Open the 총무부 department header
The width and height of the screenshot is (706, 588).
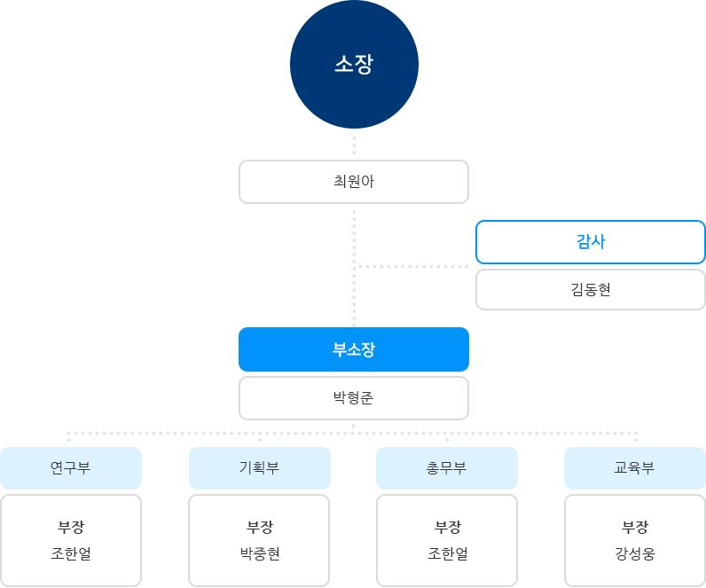tap(447, 467)
